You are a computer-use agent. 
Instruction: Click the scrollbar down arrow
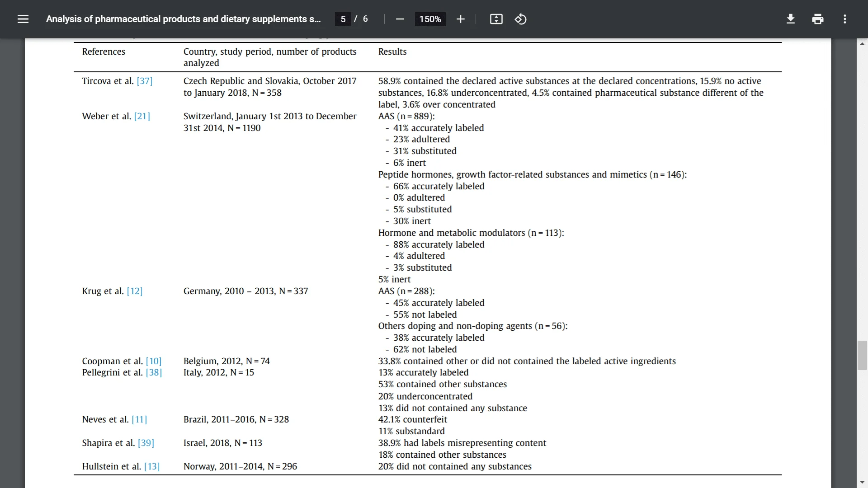[x=862, y=482]
